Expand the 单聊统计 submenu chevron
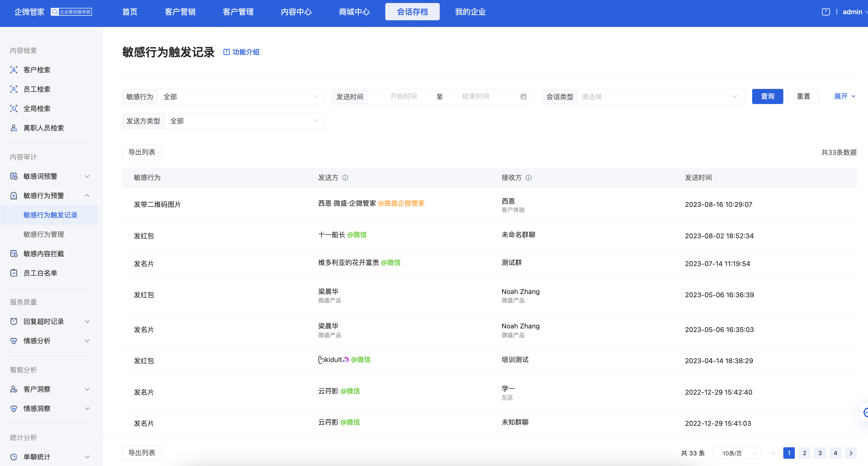The width and height of the screenshot is (868, 466). click(87, 457)
